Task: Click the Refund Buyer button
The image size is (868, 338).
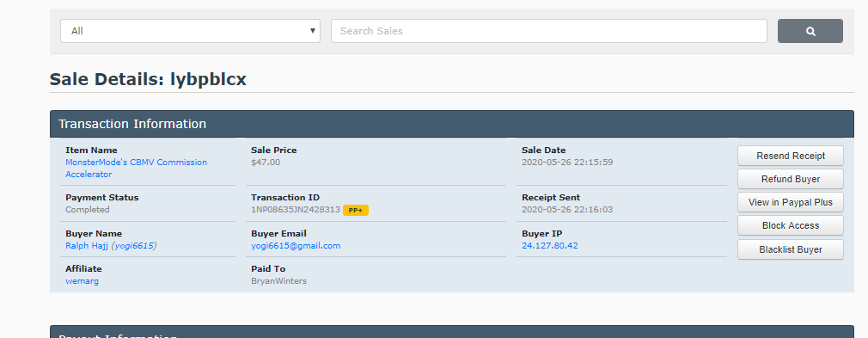Action: [x=791, y=179]
